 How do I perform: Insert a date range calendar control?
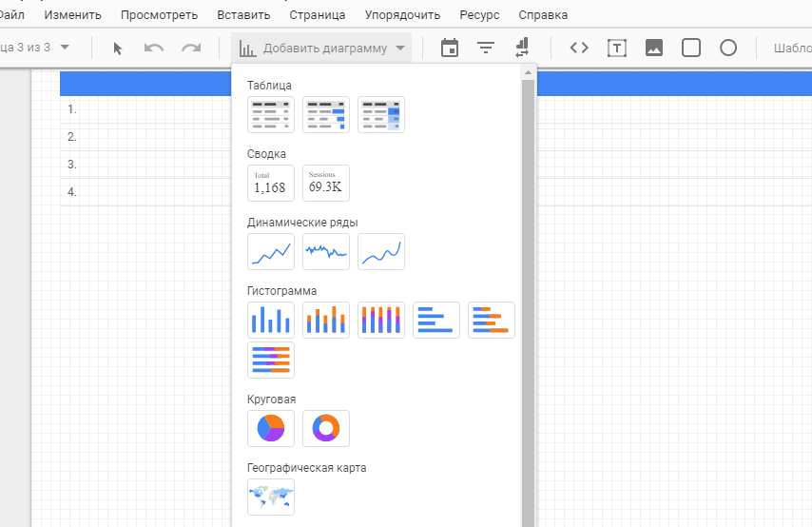click(450, 49)
